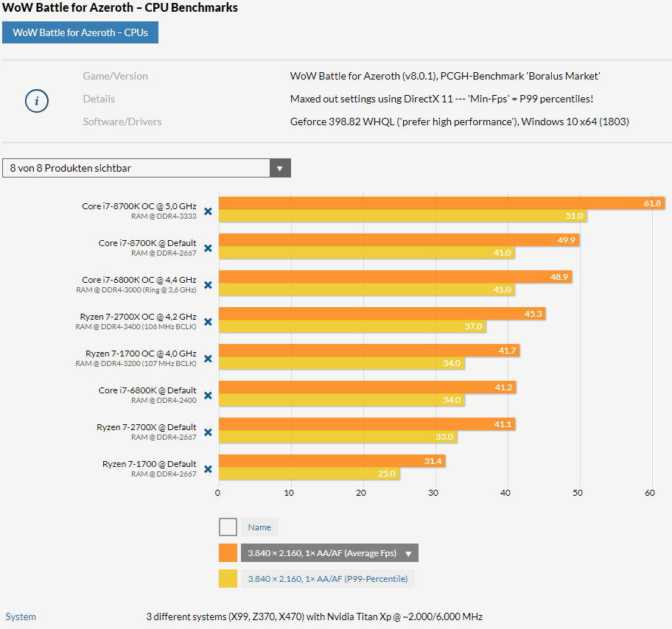Click the arrow button of the product selector

pos(280,168)
